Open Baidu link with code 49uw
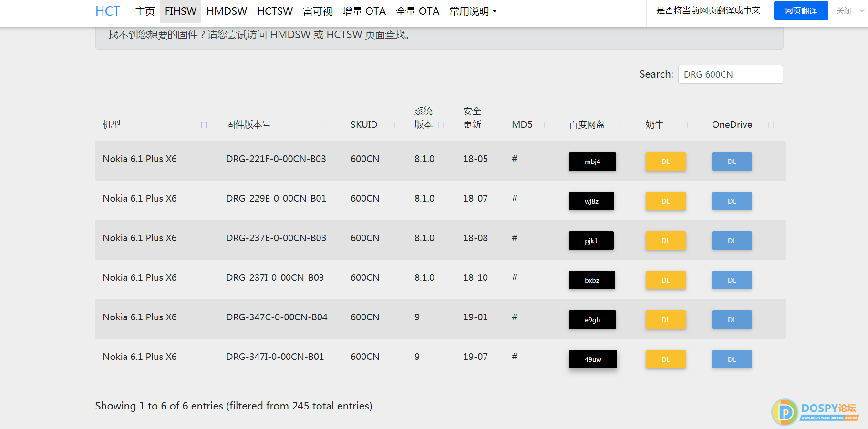This screenshot has width=868, height=429. [x=593, y=359]
